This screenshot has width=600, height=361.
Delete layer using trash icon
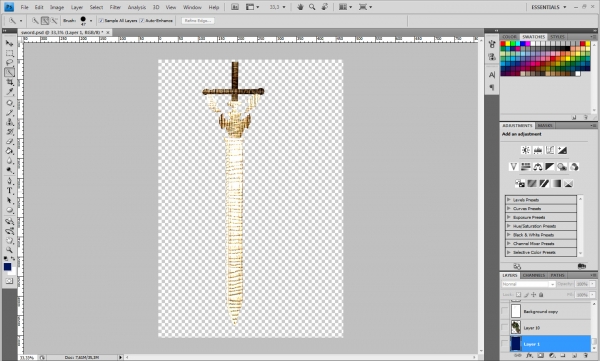[585, 356]
